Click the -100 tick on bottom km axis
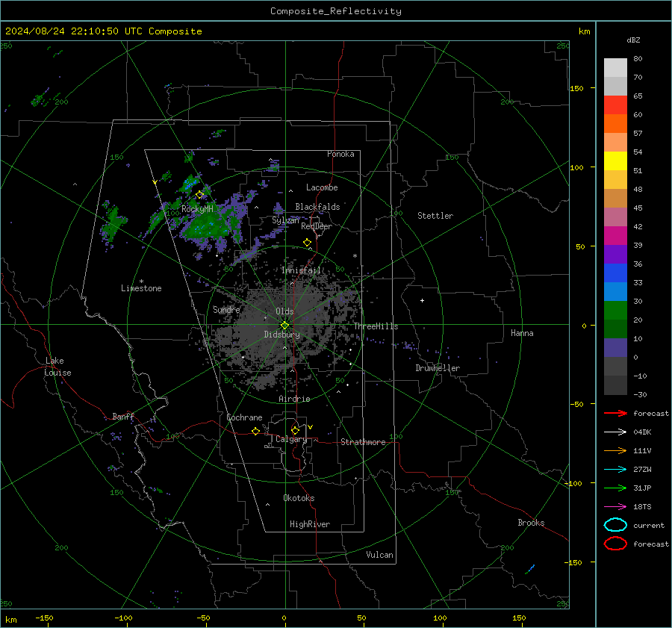Viewport: 672px width, 628px height. tap(123, 618)
